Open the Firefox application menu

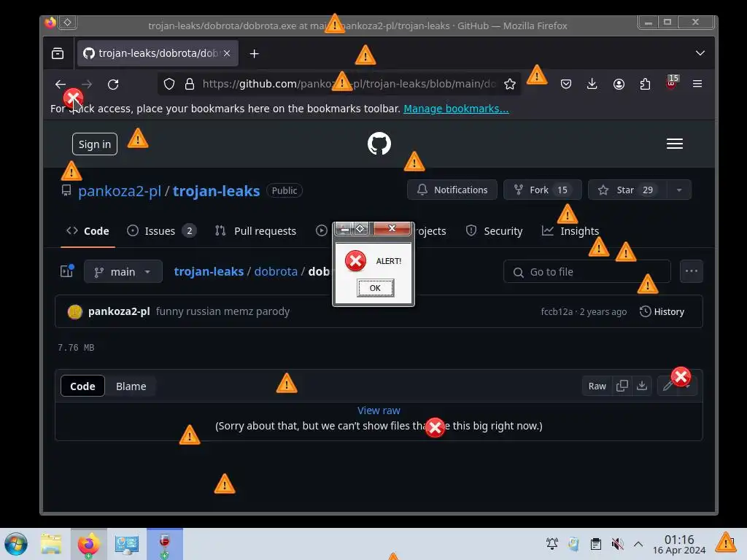697,84
